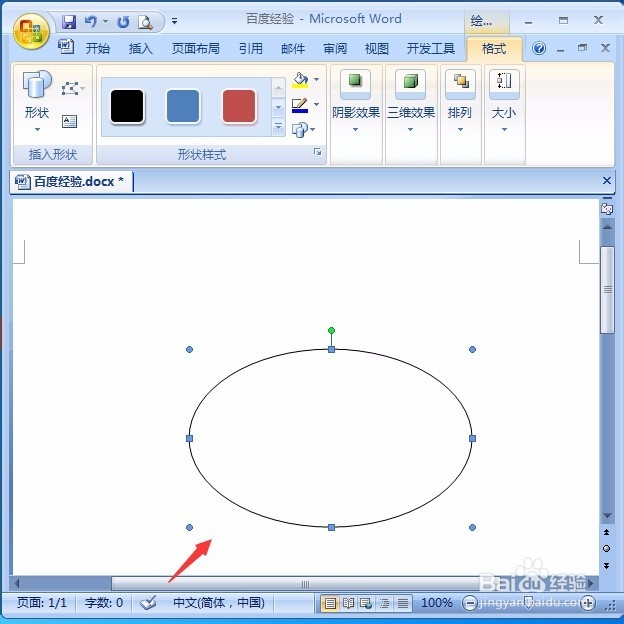Switch to the 视图 tab
Screen dimensions: 624x624
coord(376,49)
